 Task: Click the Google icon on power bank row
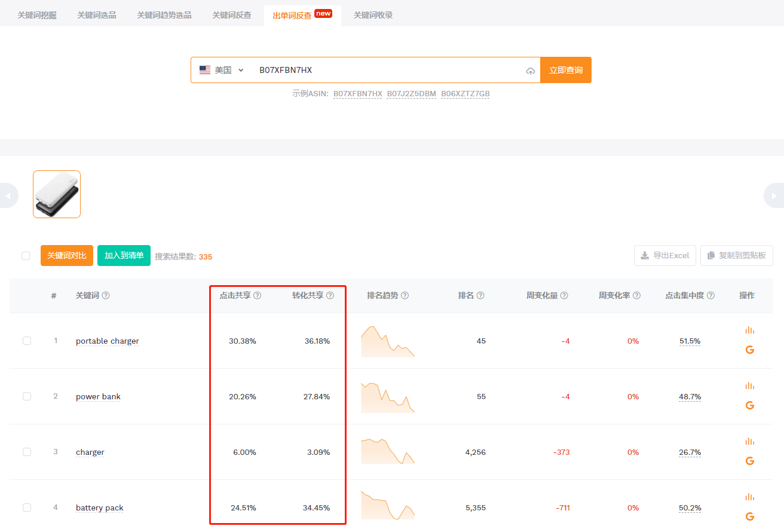tap(749, 405)
